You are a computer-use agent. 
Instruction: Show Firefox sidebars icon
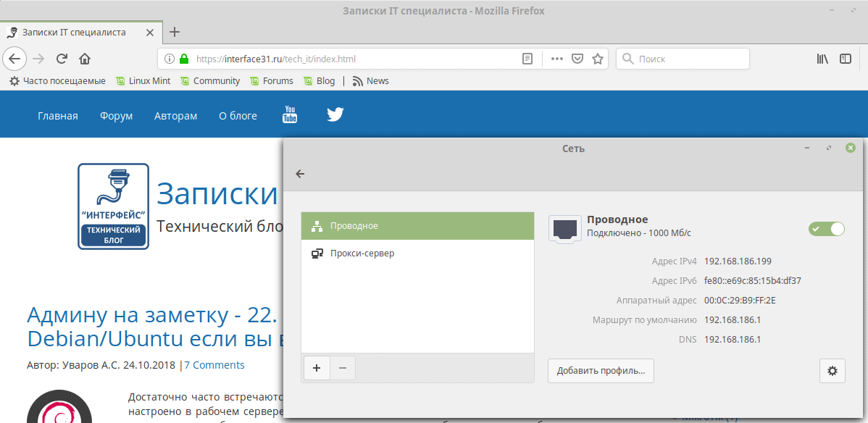pyautogui.click(x=846, y=59)
